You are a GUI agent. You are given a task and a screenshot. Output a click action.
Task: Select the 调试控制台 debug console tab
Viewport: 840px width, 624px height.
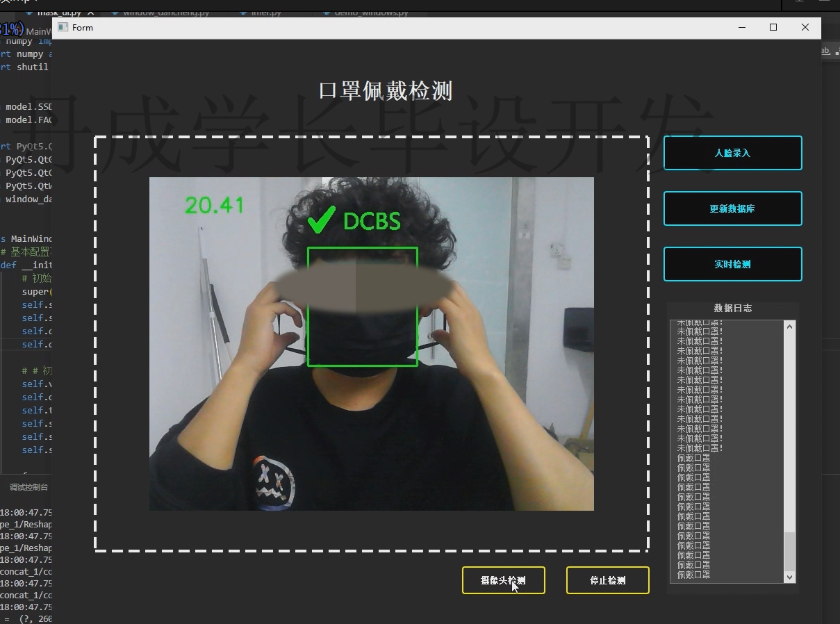[28, 487]
